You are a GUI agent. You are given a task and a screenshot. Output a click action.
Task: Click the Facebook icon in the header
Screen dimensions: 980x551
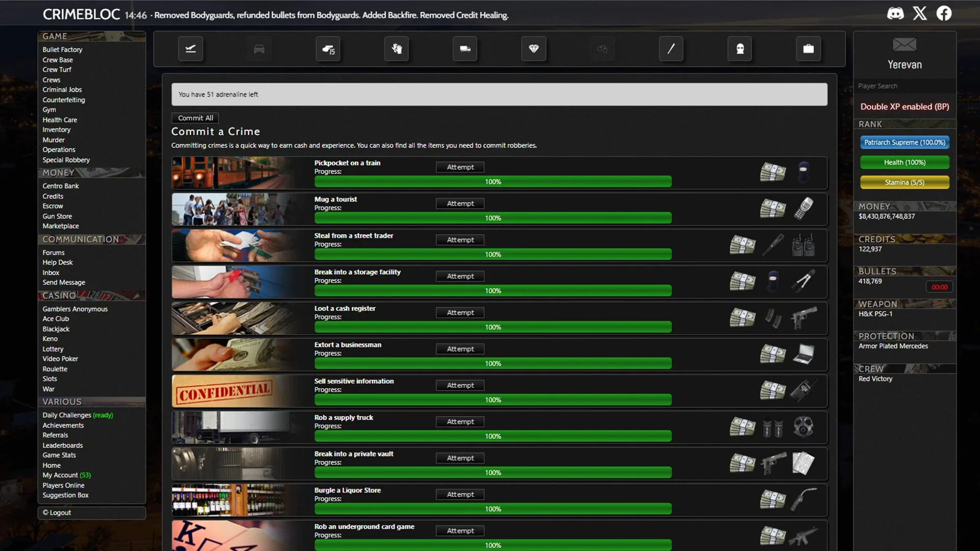(944, 13)
